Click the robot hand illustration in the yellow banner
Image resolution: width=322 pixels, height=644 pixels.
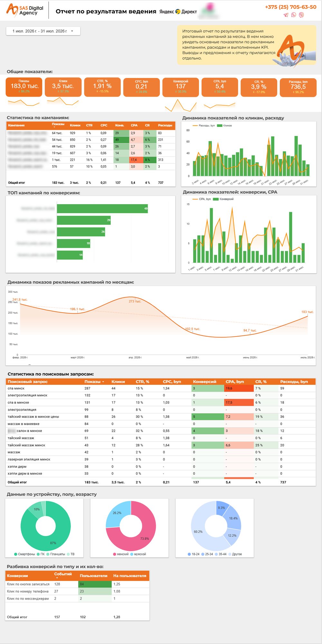click(290, 56)
